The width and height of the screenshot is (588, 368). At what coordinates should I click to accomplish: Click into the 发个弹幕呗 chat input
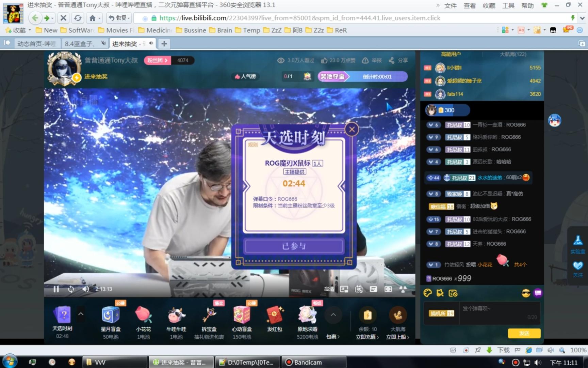[500, 313]
